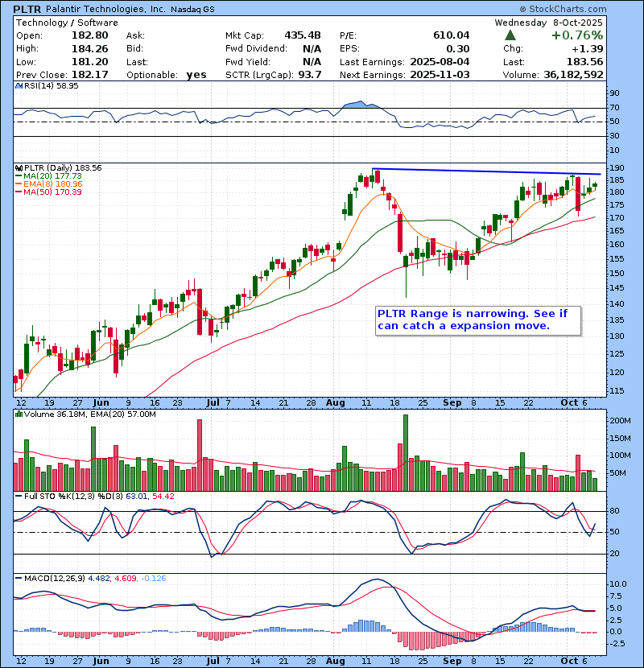Click the Low value 181.20
This screenshot has width=644, height=668.
point(90,62)
